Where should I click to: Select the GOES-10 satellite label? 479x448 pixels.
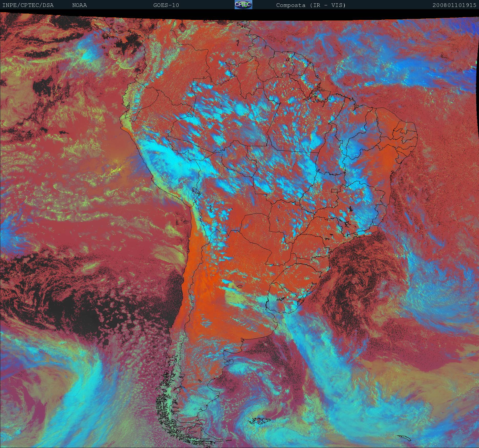click(x=166, y=5)
